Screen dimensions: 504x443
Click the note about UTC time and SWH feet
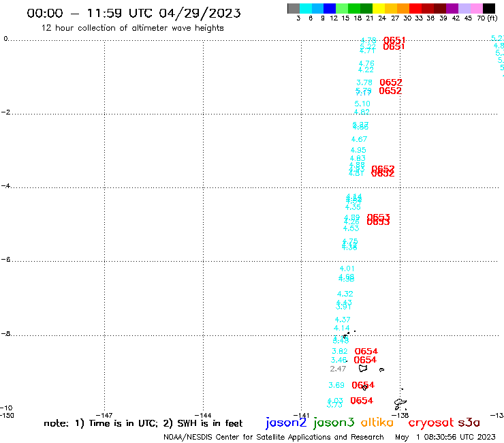(143, 423)
